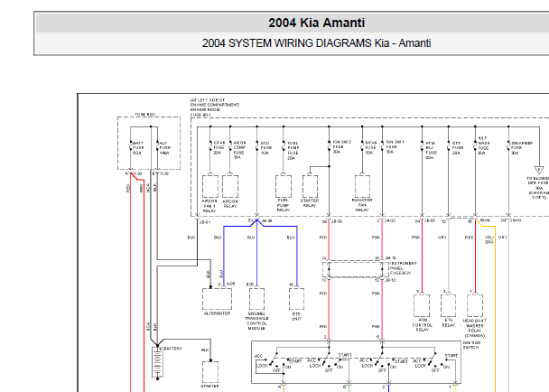Select the FUEL PUMP RELAY label

coord(284,205)
